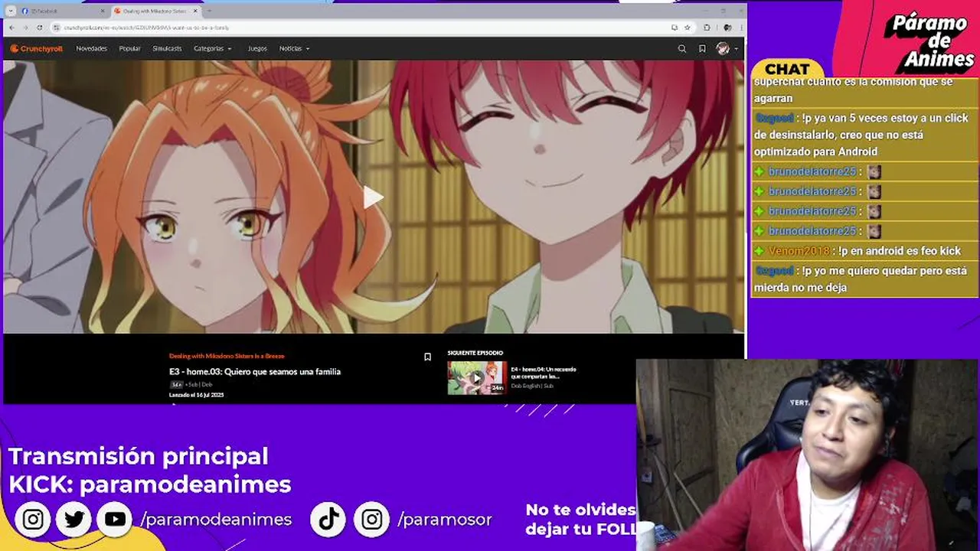Click episode title 'E3 - home.03: Quiero que seamos una familia'
This screenshot has width=980, height=551.
(x=255, y=372)
